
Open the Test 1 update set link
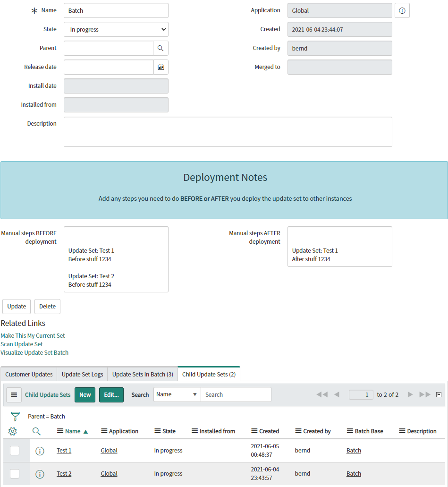tap(64, 450)
